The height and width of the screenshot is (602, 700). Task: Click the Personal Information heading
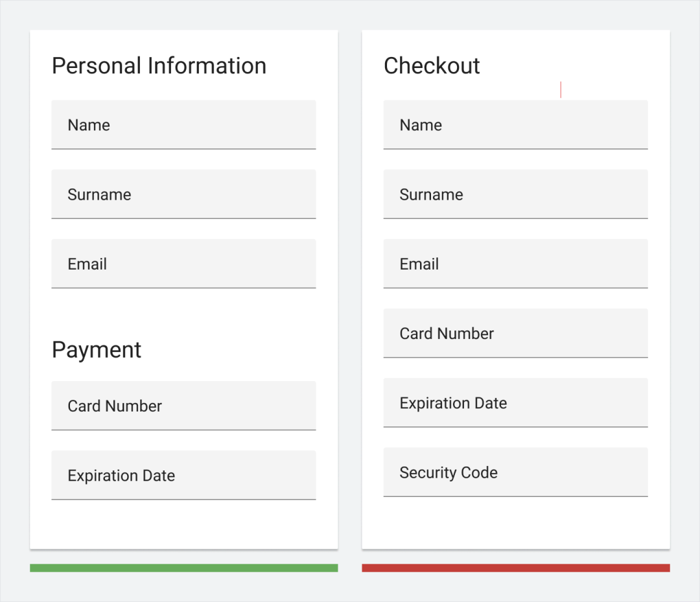click(x=159, y=66)
